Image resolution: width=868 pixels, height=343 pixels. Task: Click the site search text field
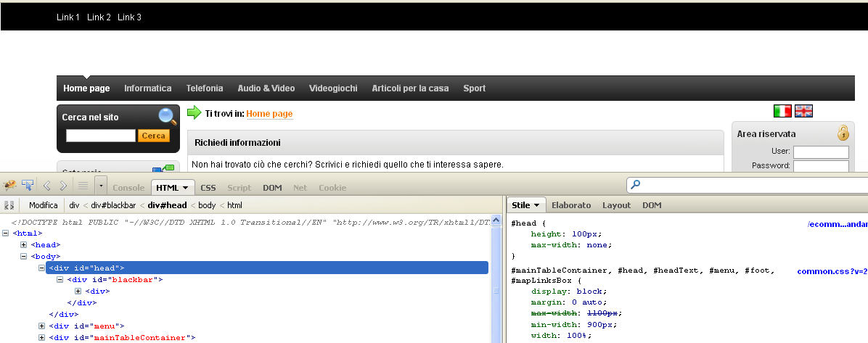coord(100,136)
